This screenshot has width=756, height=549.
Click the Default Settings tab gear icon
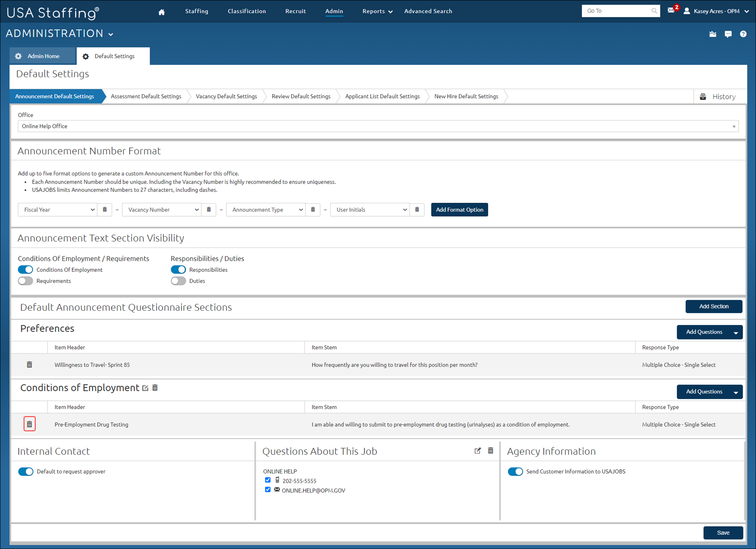[86, 57]
